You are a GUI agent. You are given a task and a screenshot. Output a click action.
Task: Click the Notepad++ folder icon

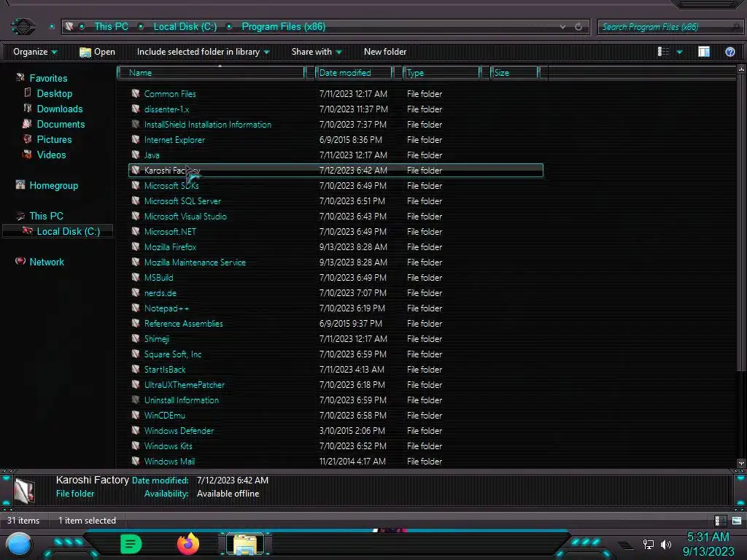point(136,308)
